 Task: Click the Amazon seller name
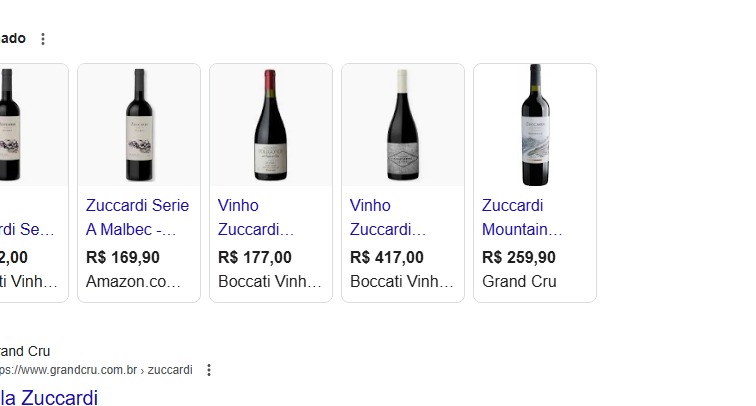click(x=134, y=281)
